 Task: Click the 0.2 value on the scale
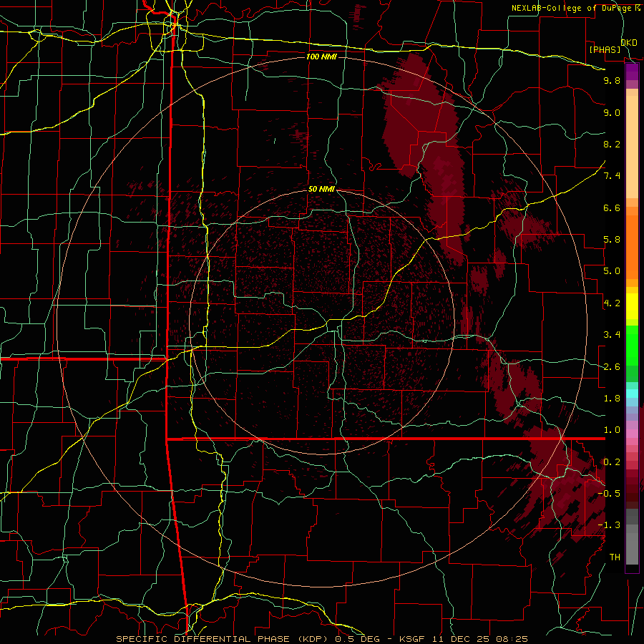click(612, 462)
